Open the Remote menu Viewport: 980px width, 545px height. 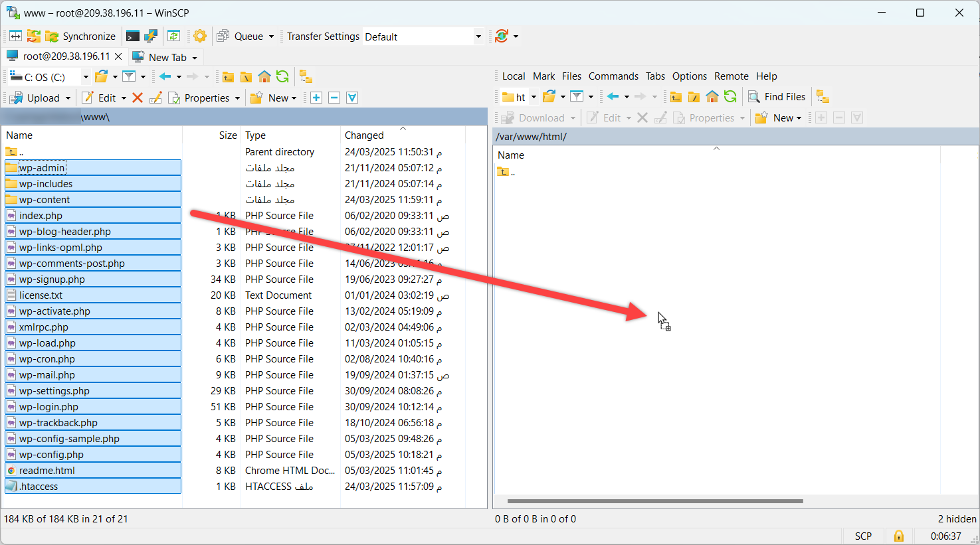click(732, 76)
